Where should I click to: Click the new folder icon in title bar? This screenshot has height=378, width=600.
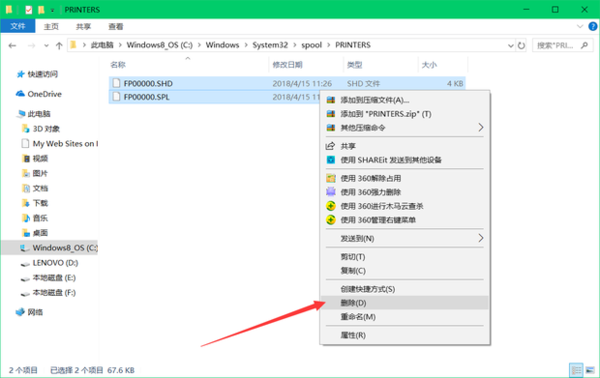(41, 10)
